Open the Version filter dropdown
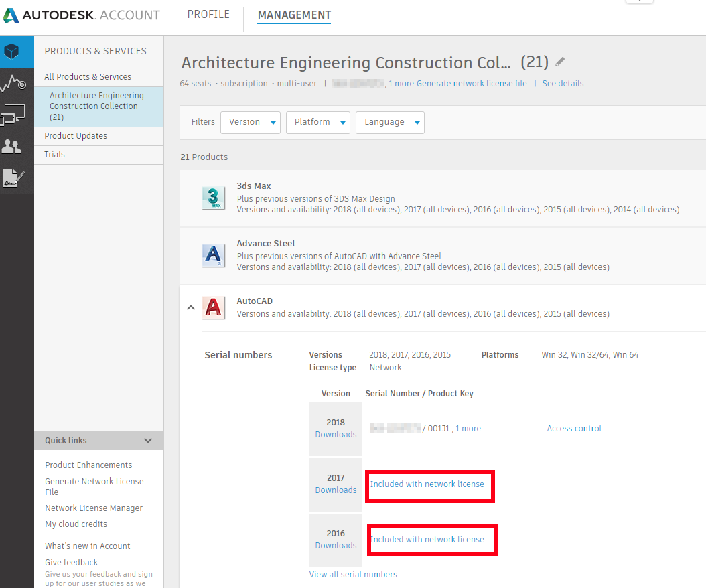The height and width of the screenshot is (588, 706). point(250,122)
